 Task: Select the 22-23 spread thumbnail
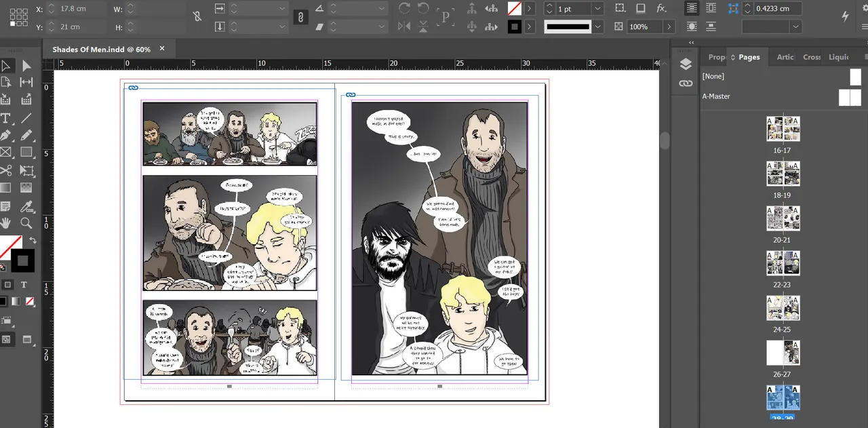(x=783, y=262)
